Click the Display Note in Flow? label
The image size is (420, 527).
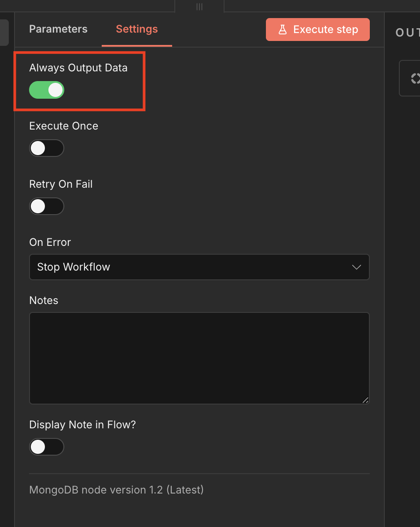click(82, 425)
